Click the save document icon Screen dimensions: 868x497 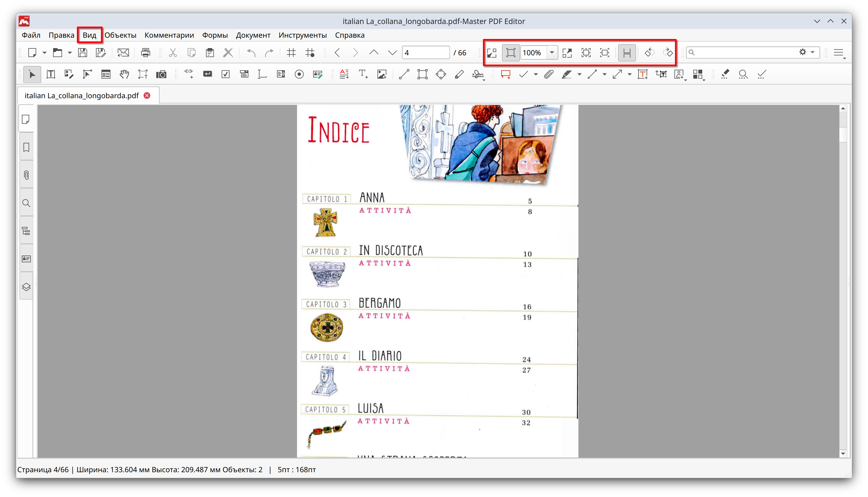tap(82, 53)
